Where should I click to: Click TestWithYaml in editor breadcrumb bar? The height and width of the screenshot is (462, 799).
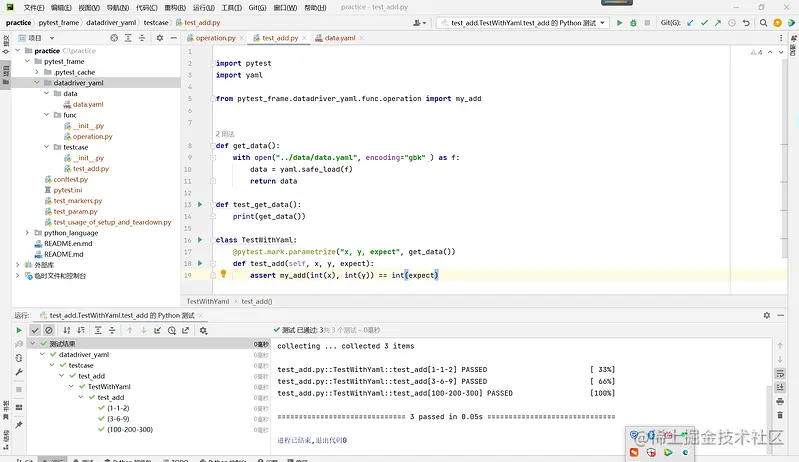[x=208, y=302]
